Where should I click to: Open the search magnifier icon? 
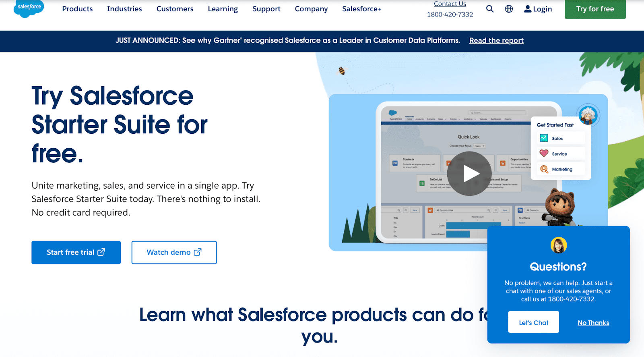click(489, 9)
